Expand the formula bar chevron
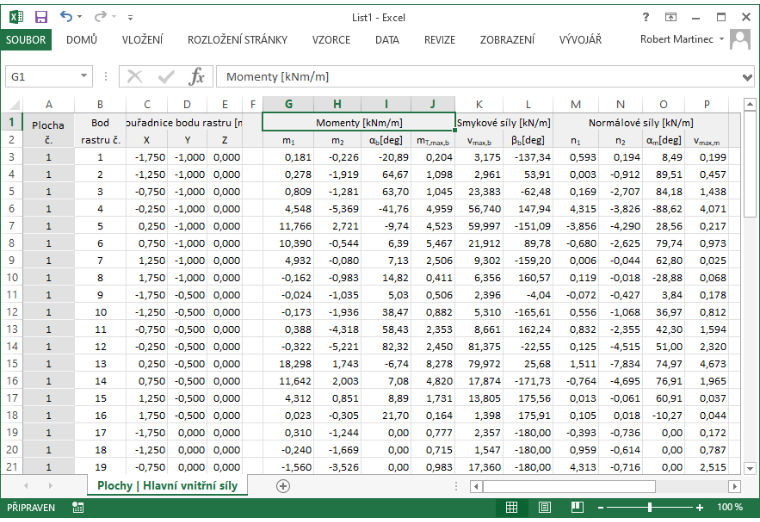Screen dimensions: 760x522 [747, 77]
